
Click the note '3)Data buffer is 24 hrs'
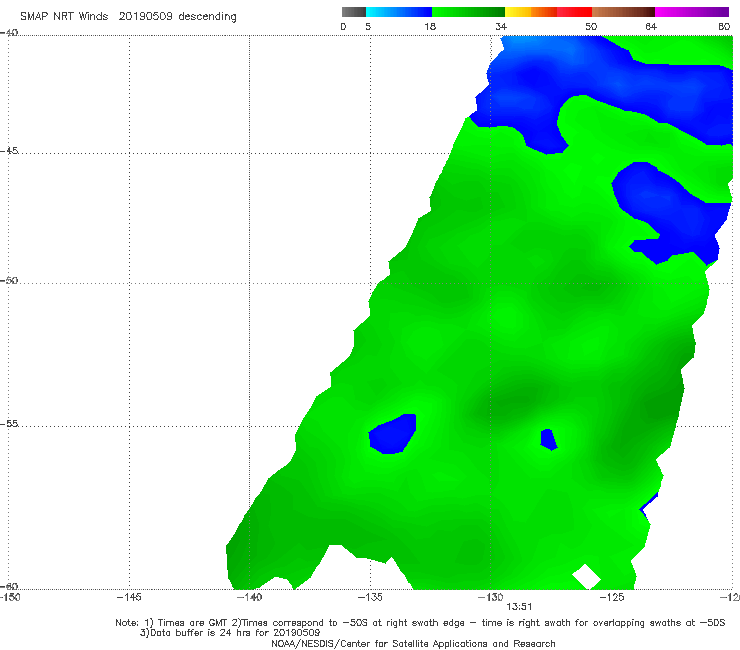click(230, 633)
